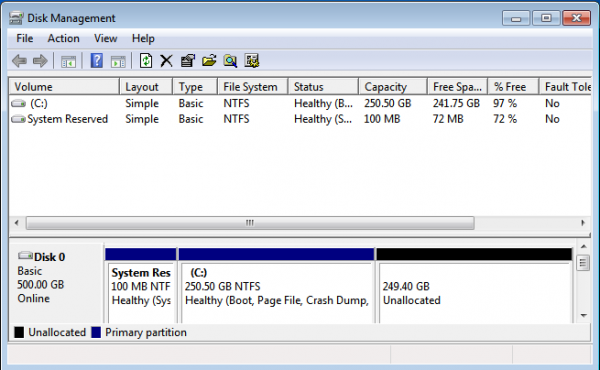Select the 249.40 GB Unallocated block
This screenshot has height=370, width=600.
[474, 285]
